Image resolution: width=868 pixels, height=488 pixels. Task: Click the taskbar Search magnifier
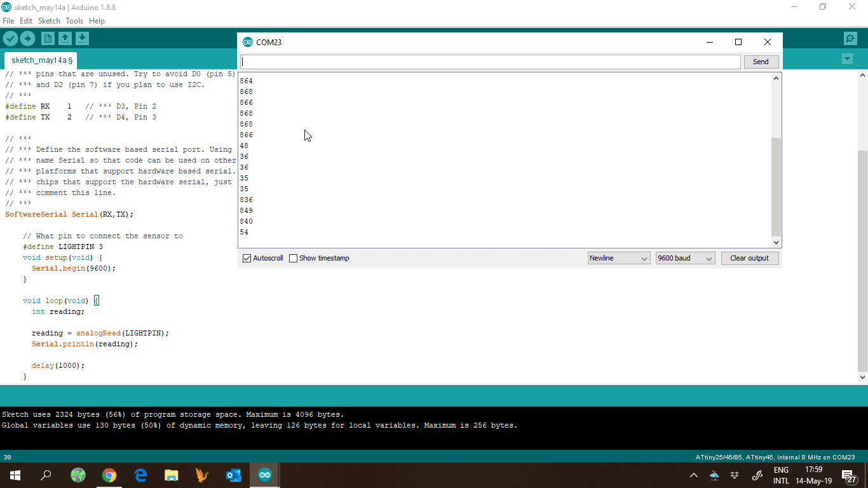46,475
